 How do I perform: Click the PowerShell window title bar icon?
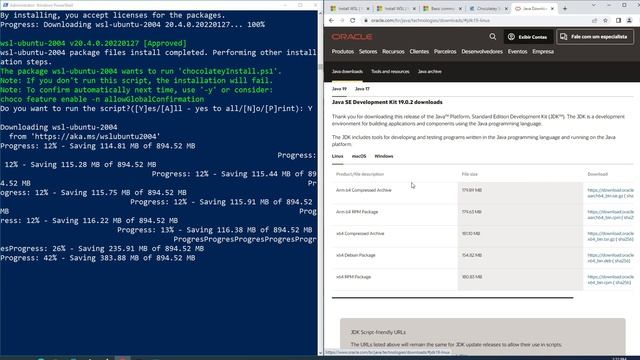(5, 5)
